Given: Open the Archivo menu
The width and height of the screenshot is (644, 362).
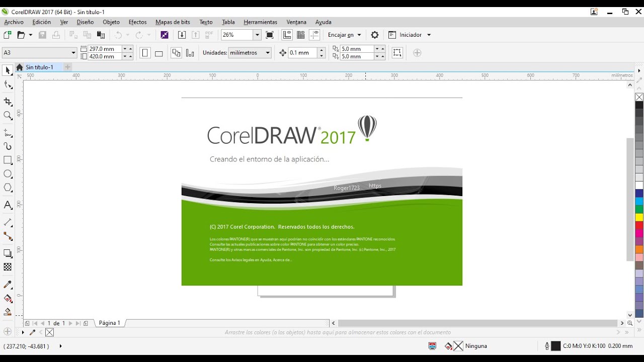Looking at the screenshot, I should coord(14,22).
